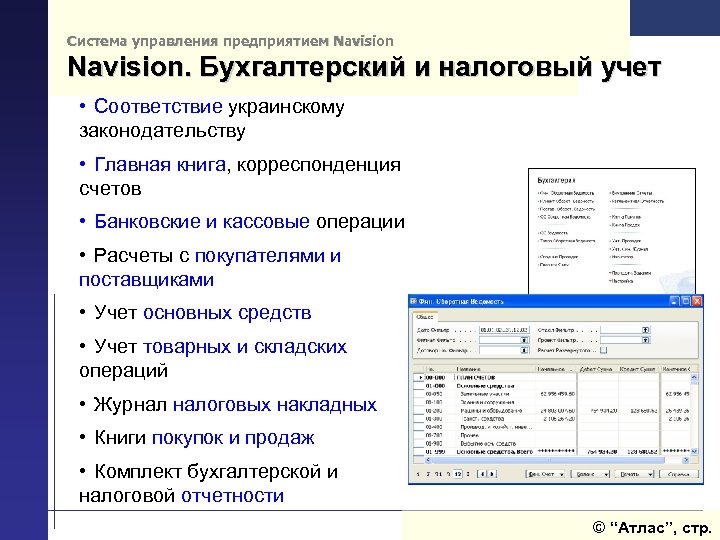The image size is (720, 540).
Task: Click the Справка button
Action: click(x=679, y=474)
